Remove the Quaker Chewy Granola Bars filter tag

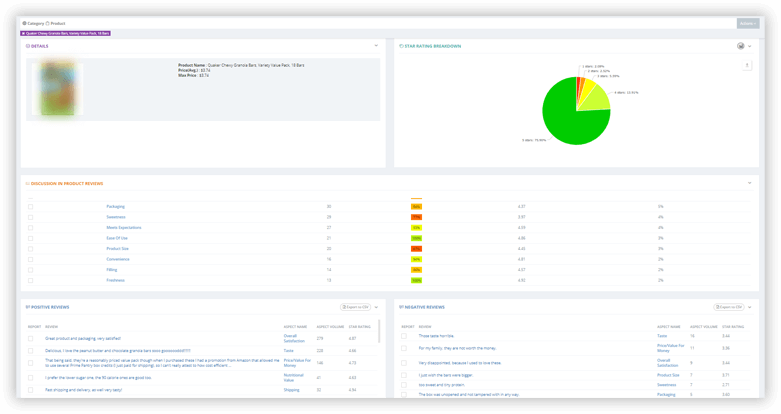point(23,33)
